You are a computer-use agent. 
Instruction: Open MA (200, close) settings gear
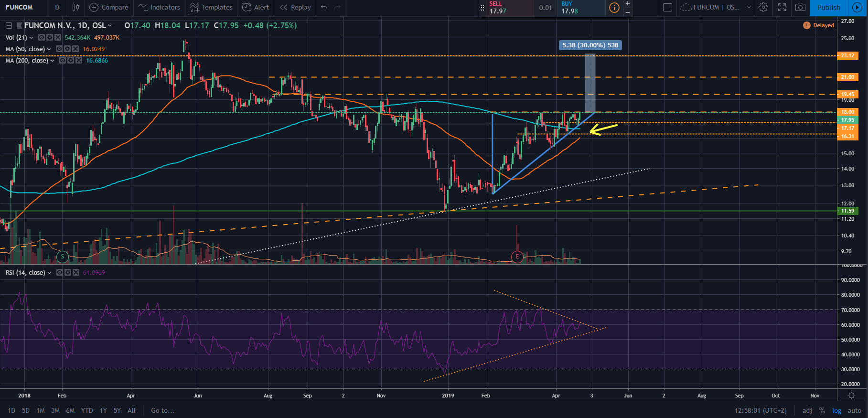coord(71,60)
